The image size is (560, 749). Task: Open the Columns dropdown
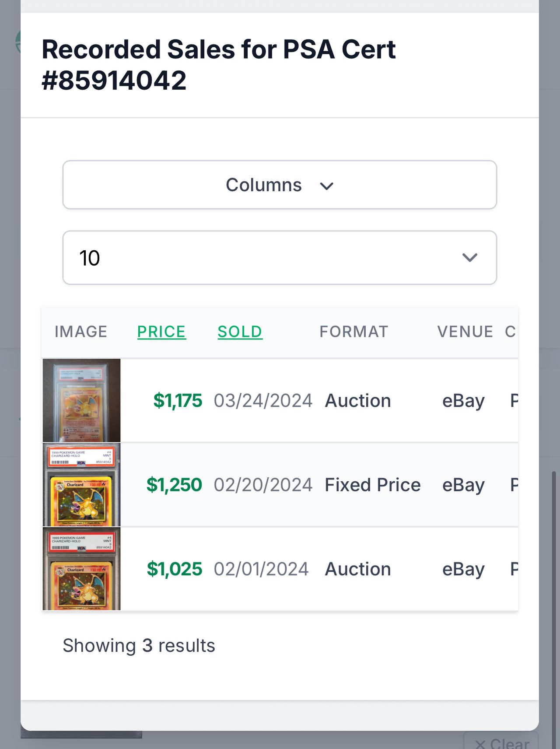pos(280,185)
